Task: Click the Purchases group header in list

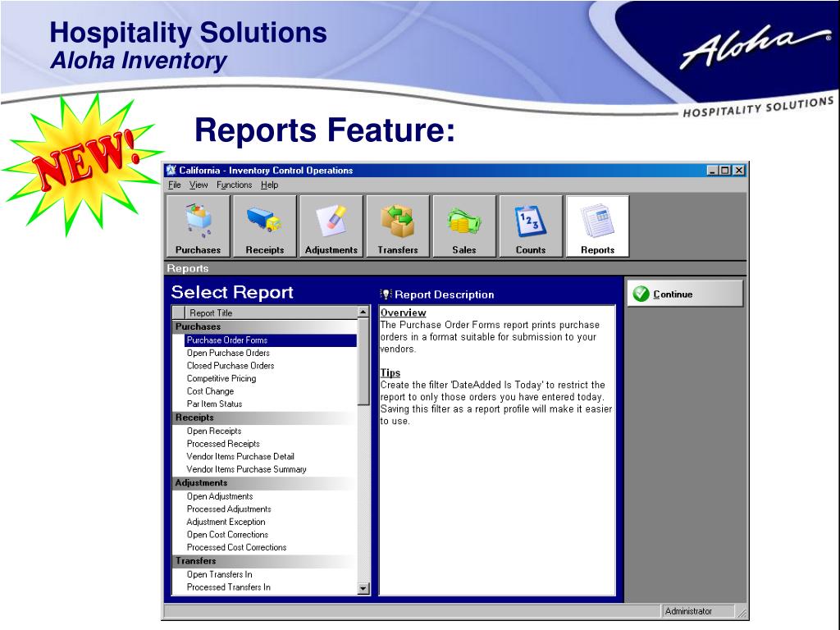Action: coord(265,326)
